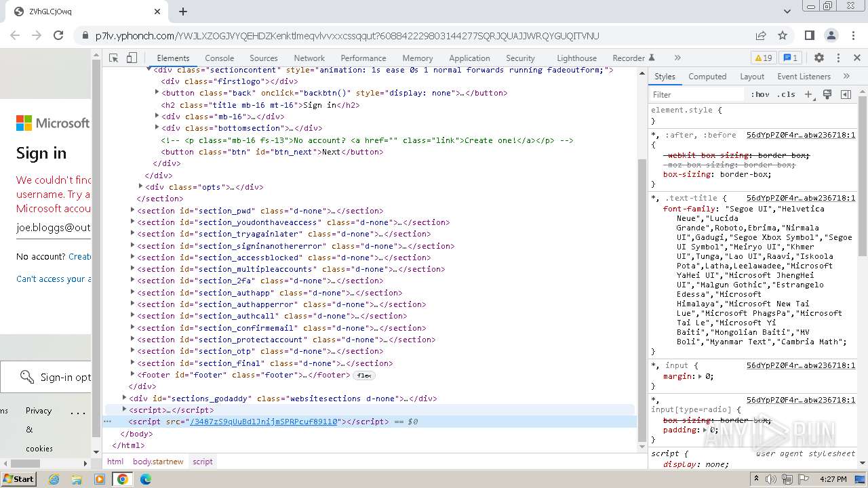Open the Security tab
The height and width of the screenshot is (488, 868).
pyautogui.click(x=520, y=58)
